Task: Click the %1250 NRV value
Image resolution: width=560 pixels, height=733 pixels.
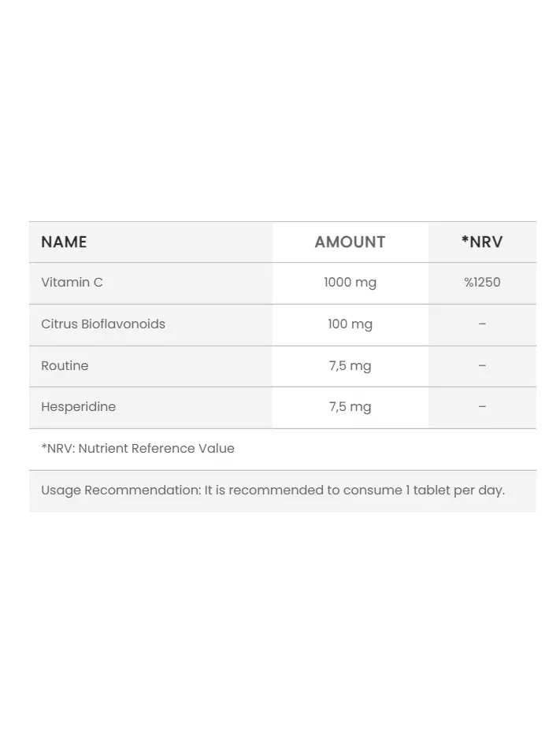Action: 482,283
